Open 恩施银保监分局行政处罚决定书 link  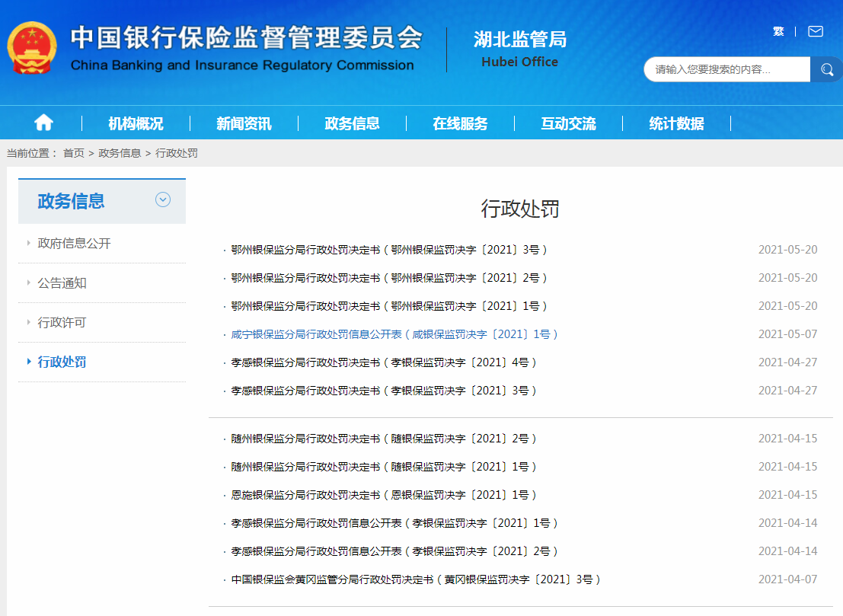384,495
